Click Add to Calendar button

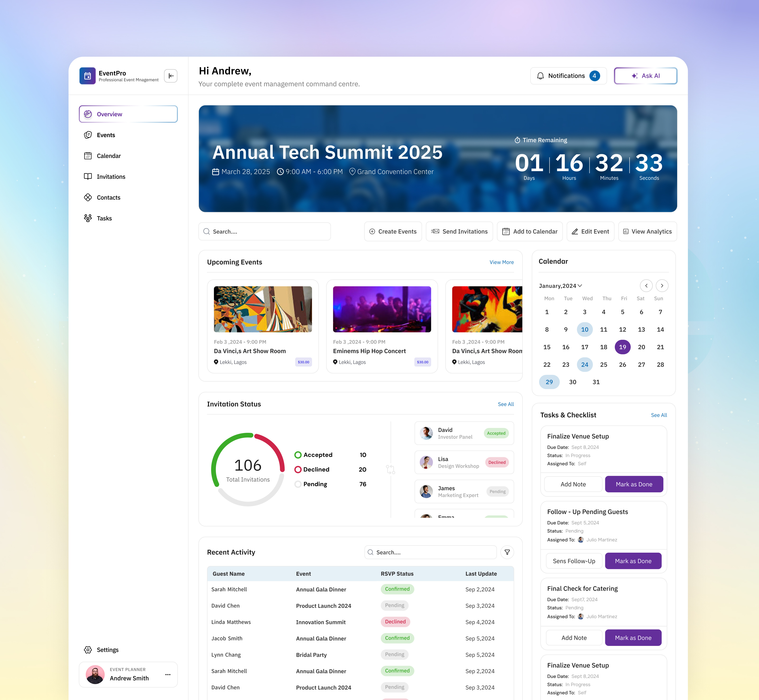[x=530, y=231]
